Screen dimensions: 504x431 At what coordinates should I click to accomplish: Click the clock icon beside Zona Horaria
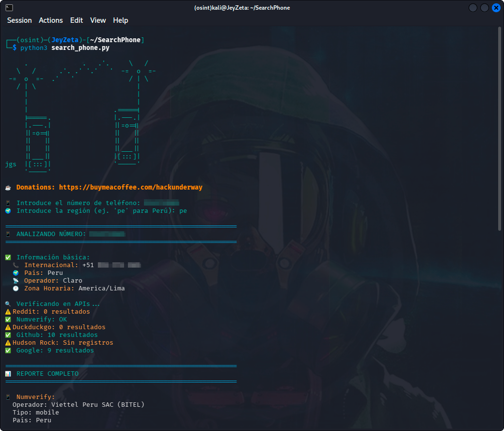pyautogui.click(x=16, y=288)
